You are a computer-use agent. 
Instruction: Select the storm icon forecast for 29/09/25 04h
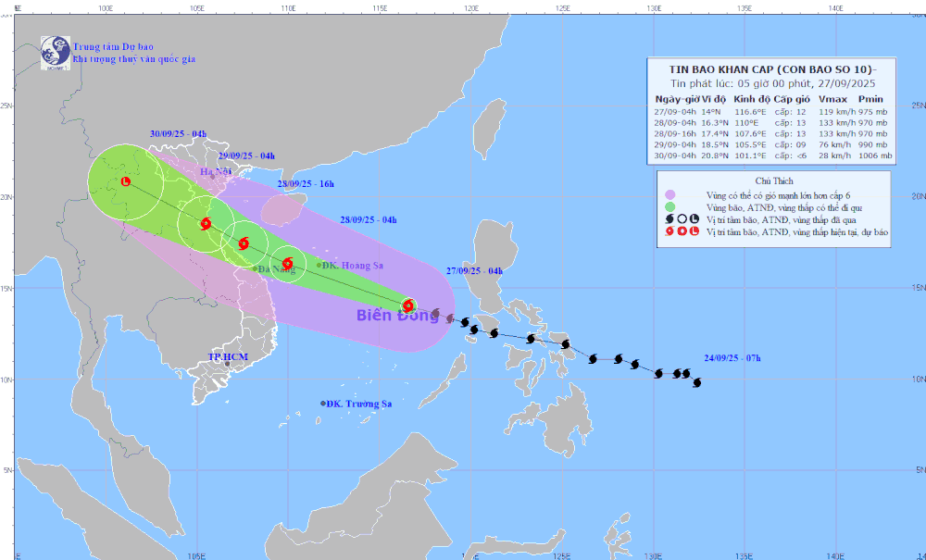(x=206, y=223)
